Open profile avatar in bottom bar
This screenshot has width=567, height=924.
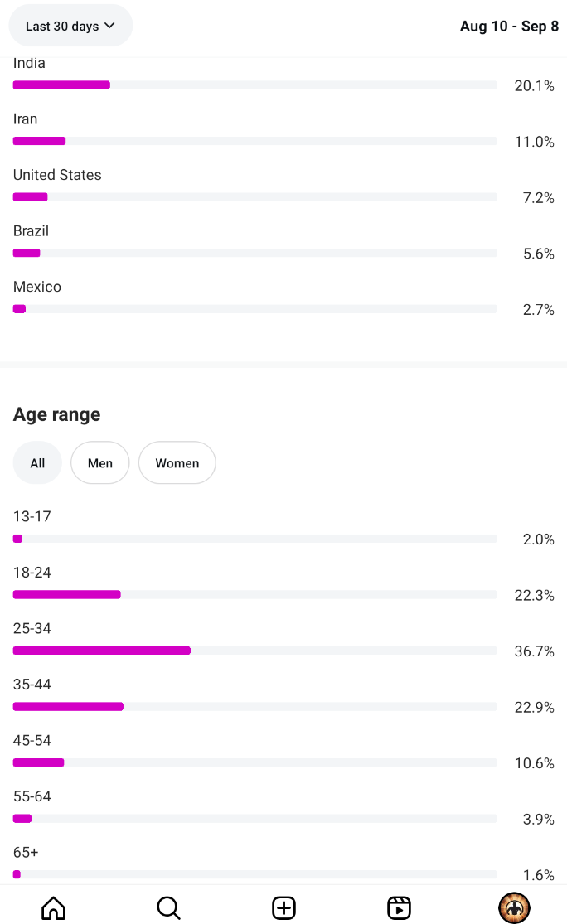[x=514, y=907]
